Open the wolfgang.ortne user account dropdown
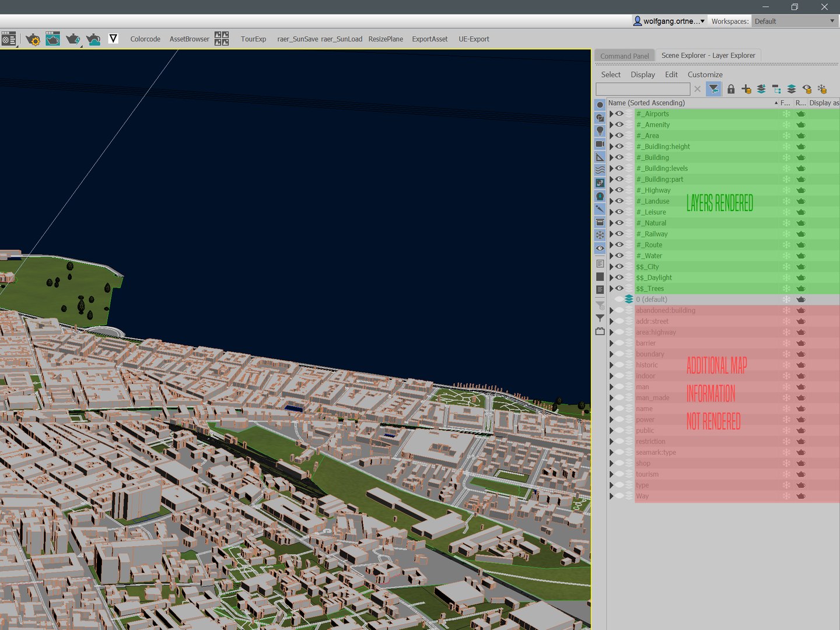840x630 pixels. point(669,21)
